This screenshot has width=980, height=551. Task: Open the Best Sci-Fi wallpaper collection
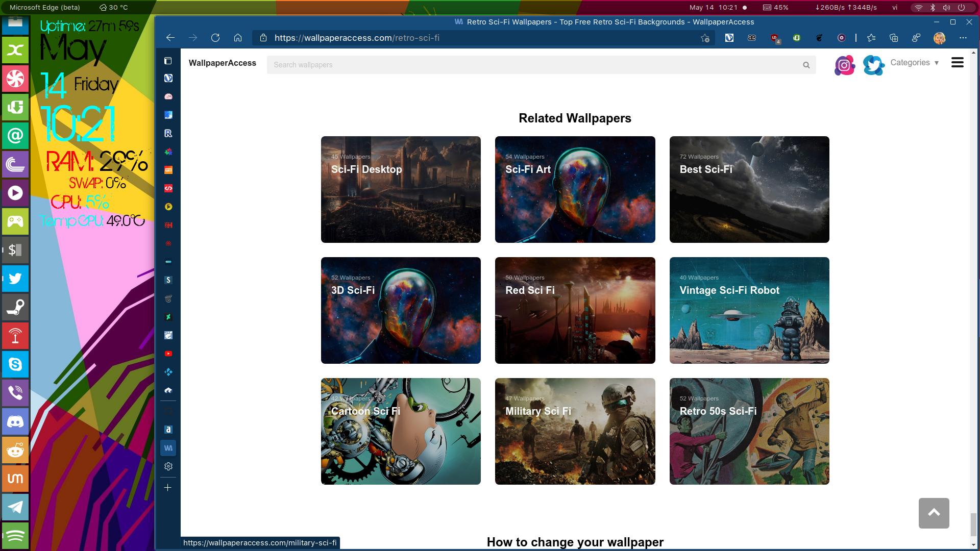tap(749, 189)
